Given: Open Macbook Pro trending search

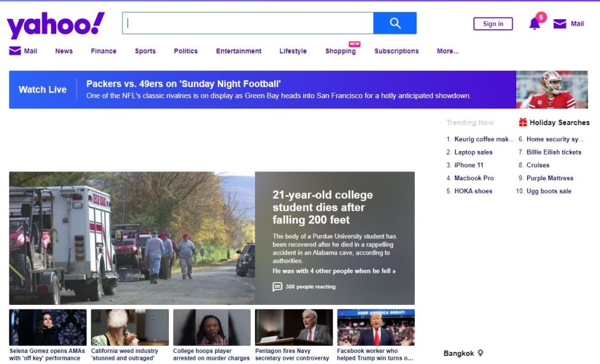Looking at the screenshot, I should coord(473,178).
